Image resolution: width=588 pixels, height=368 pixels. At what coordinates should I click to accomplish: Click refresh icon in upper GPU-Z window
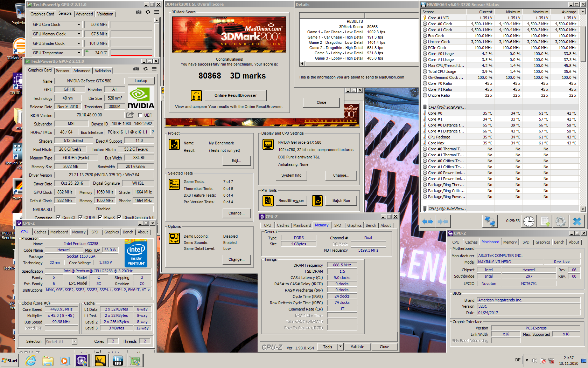click(148, 12)
